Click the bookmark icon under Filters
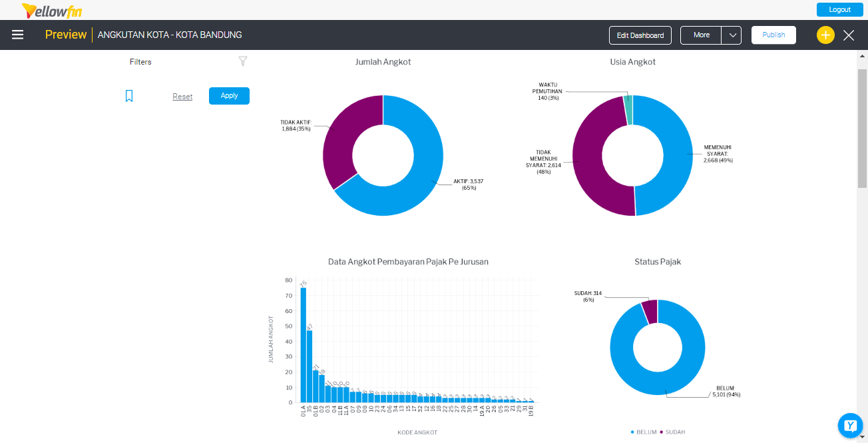 (129, 96)
